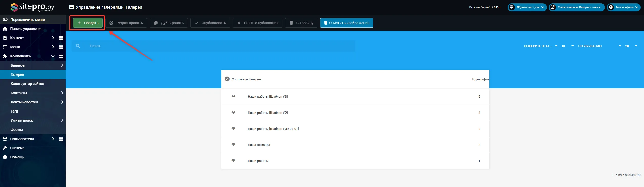Click the Панель управления home icon
This screenshot has width=644, height=187.
[x=5, y=29]
